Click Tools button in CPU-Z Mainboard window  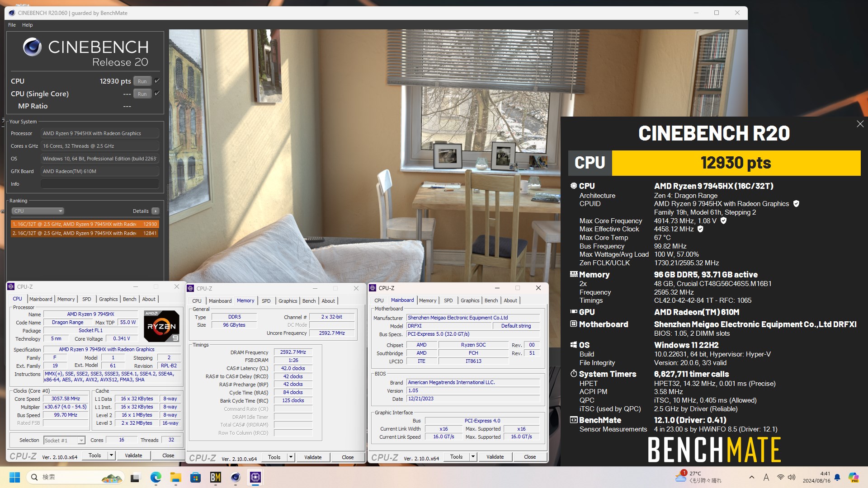[457, 457]
